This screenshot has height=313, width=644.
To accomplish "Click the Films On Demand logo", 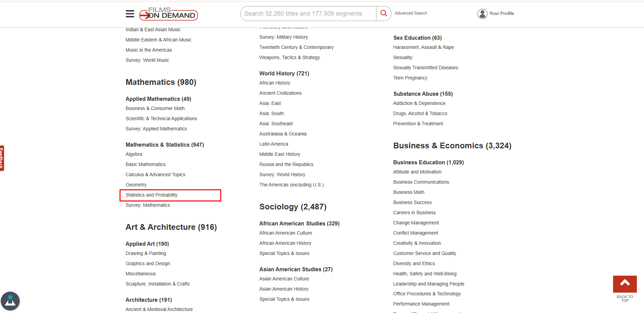I will 169,14.
